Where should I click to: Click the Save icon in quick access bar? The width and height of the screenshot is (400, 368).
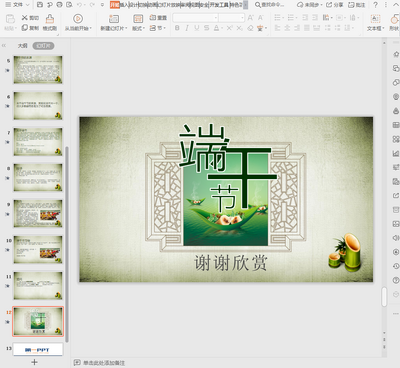coord(40,5)
